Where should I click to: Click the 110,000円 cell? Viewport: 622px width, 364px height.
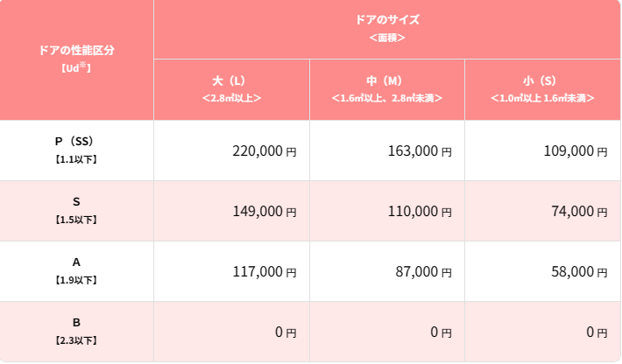[x=387, y=211]
